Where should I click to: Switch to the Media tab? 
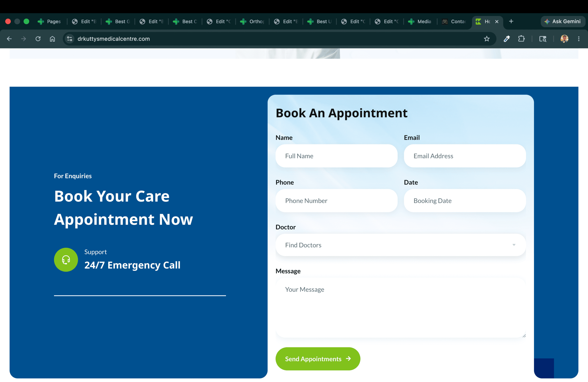pyautogui.click(x=420, y=22)
